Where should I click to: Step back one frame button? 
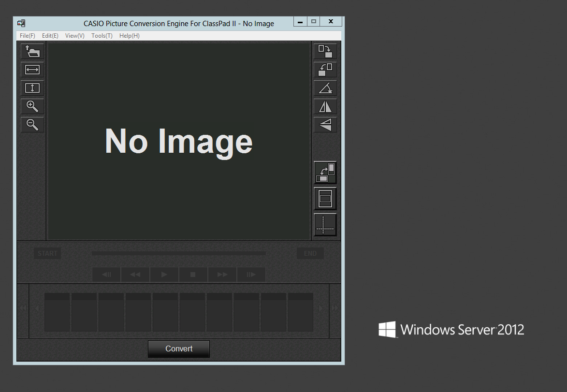pos(106,275)
